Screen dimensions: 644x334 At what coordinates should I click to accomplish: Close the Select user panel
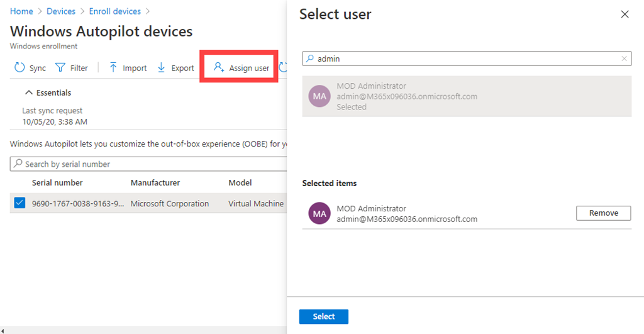pyautogui.click(x=625, y=14)
